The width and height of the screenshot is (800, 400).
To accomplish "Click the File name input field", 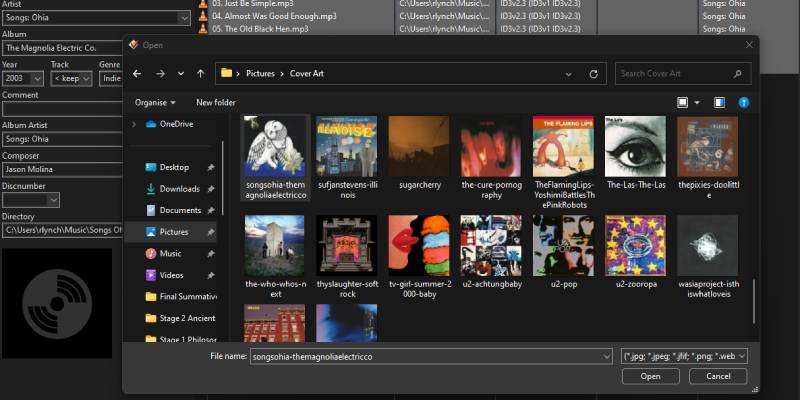I will (x=426, y=357).
